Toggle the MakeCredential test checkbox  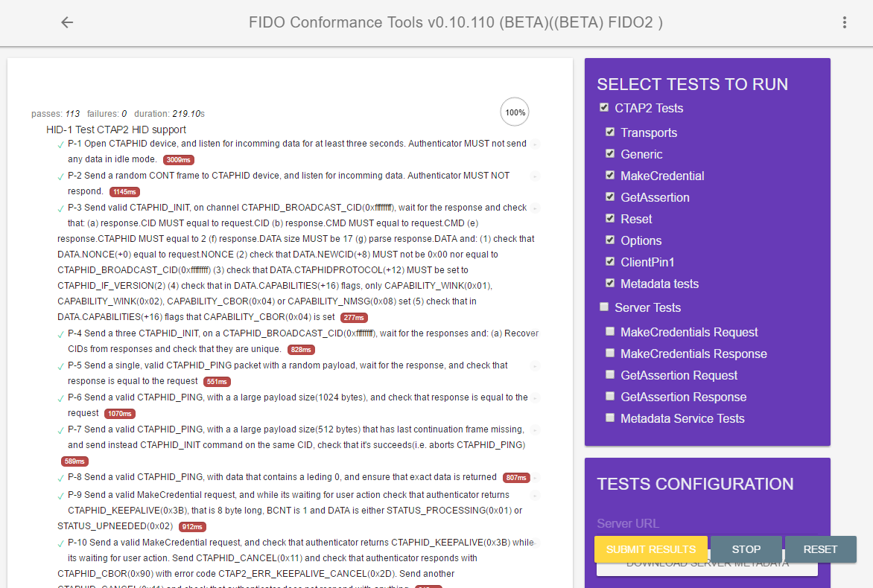[x=610, y=176]
